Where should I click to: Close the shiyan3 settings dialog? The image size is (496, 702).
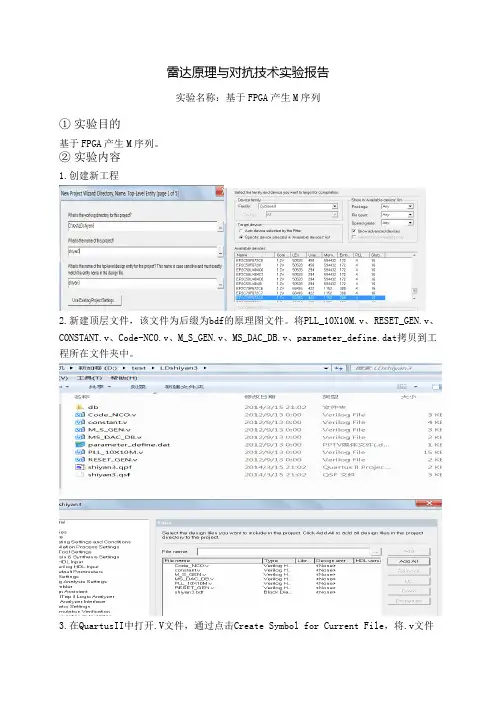(428, 504)
